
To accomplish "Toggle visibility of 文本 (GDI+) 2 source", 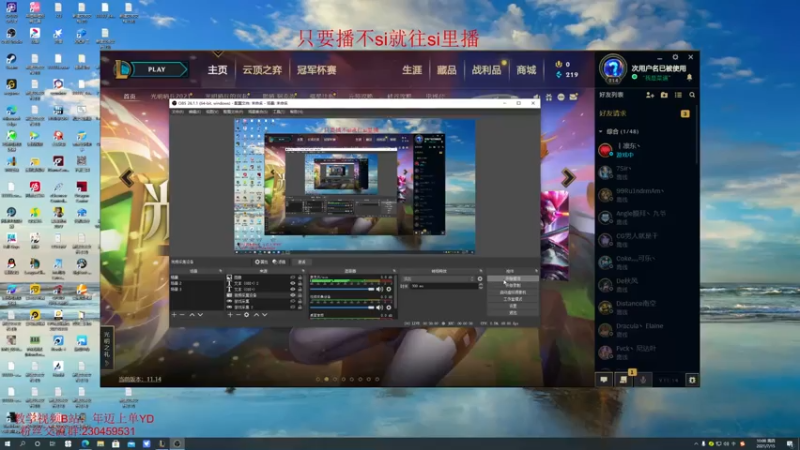I will point(293,283).
